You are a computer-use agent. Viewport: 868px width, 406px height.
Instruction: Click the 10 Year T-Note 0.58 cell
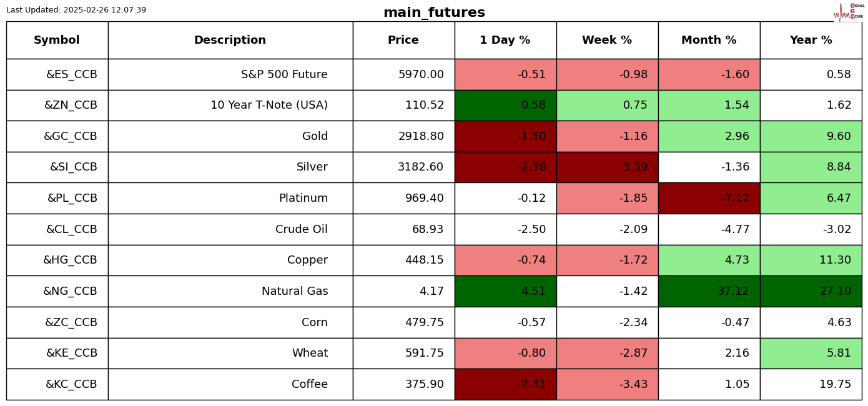pyautogui.click(x=505, y=106)
